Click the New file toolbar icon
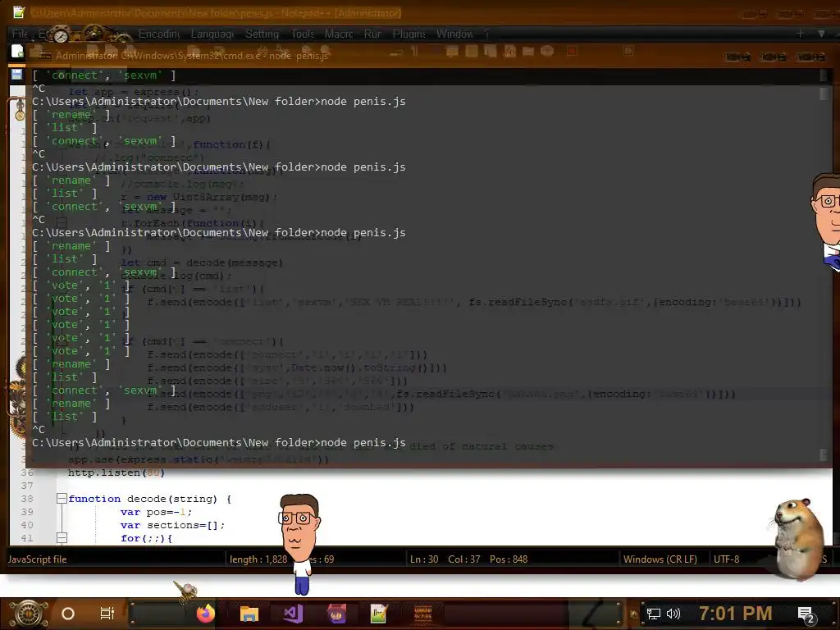The image size is (840, 630). [x=17, y=52]
